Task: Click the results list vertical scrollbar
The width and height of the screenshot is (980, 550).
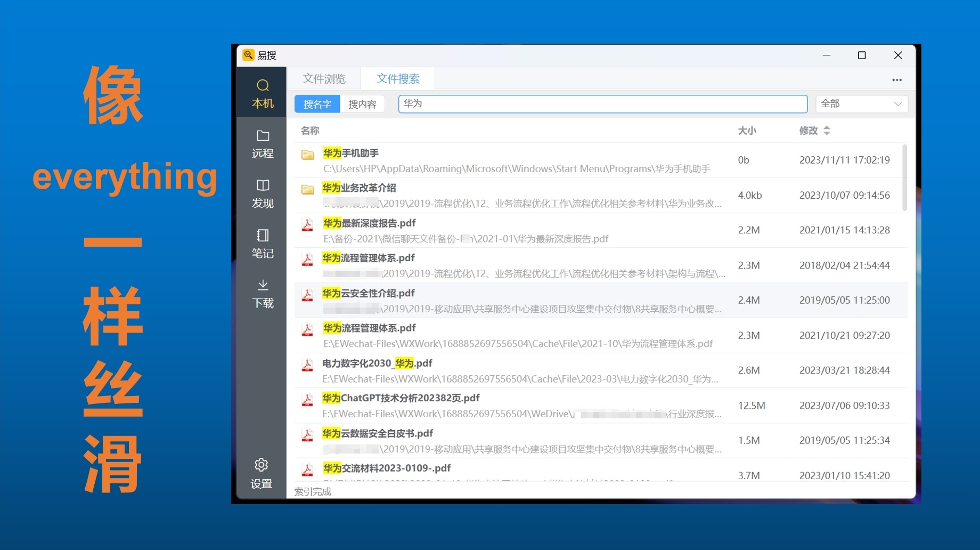Action: point(904,177)
